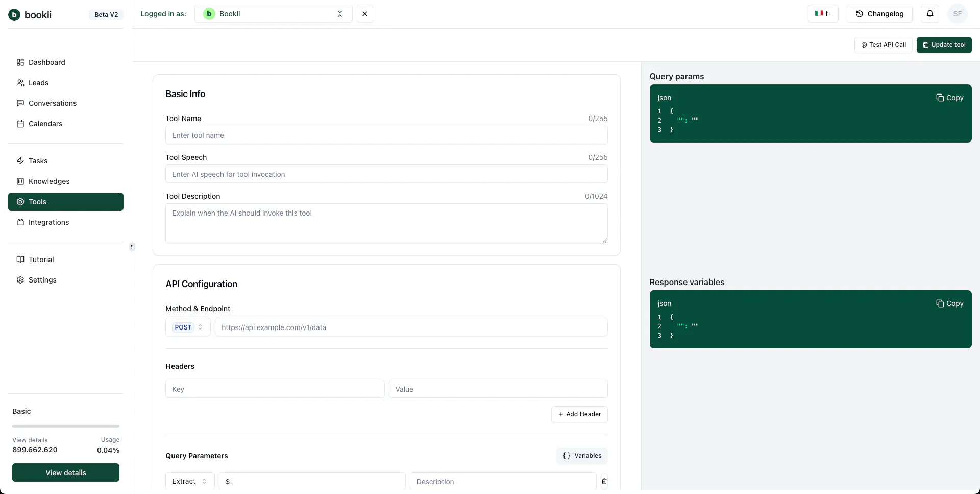Click the small View details text above usage number
Viewport: 980px width, 494px height.
(30, 440)
